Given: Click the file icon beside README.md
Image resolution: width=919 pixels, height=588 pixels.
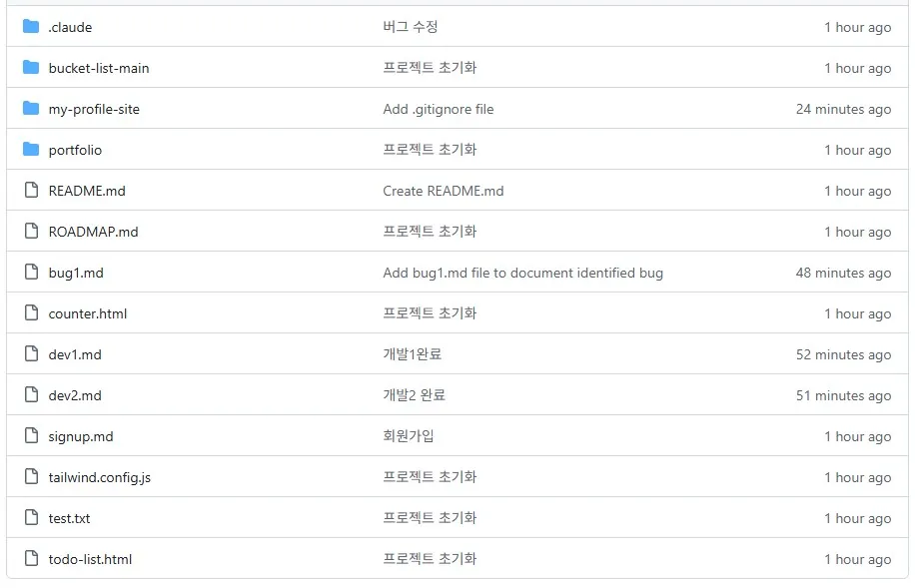Looking at the screenshot, I should pos(31,191).
